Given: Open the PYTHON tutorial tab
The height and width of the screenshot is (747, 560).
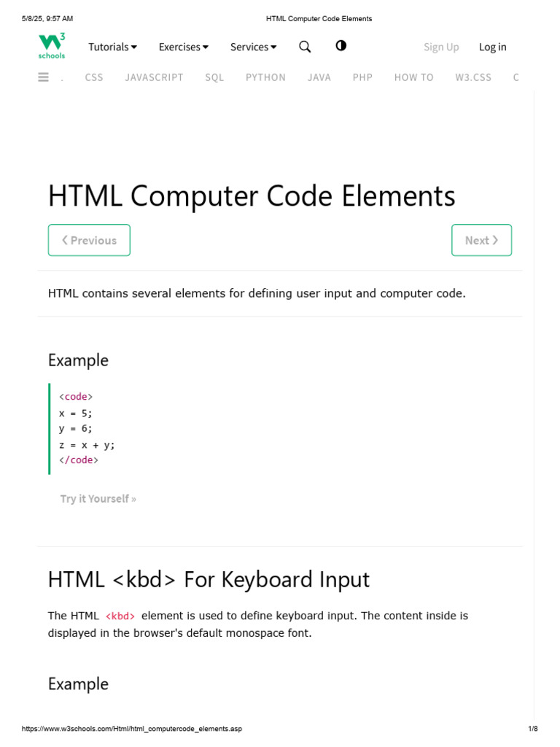Looking at the screenshot, I should point(265,77).
